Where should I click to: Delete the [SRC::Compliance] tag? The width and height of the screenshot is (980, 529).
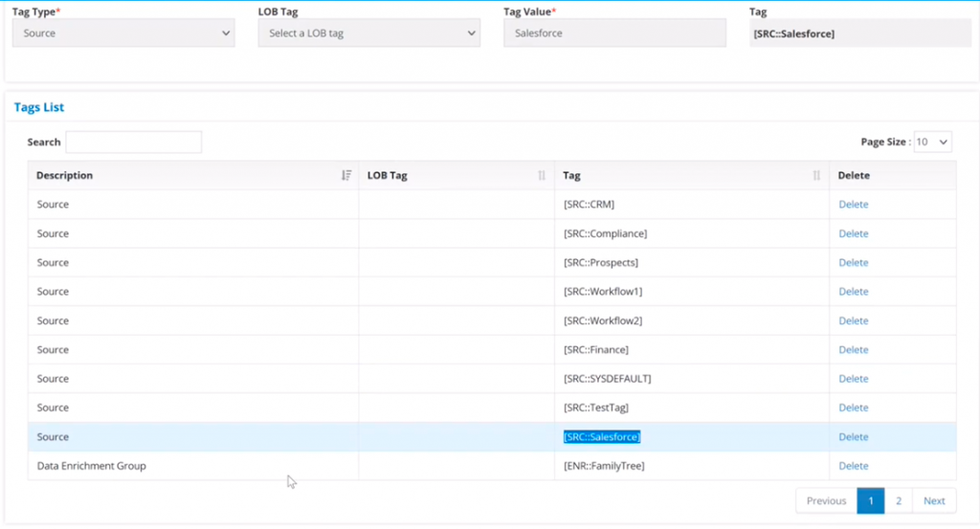(853, 233)
